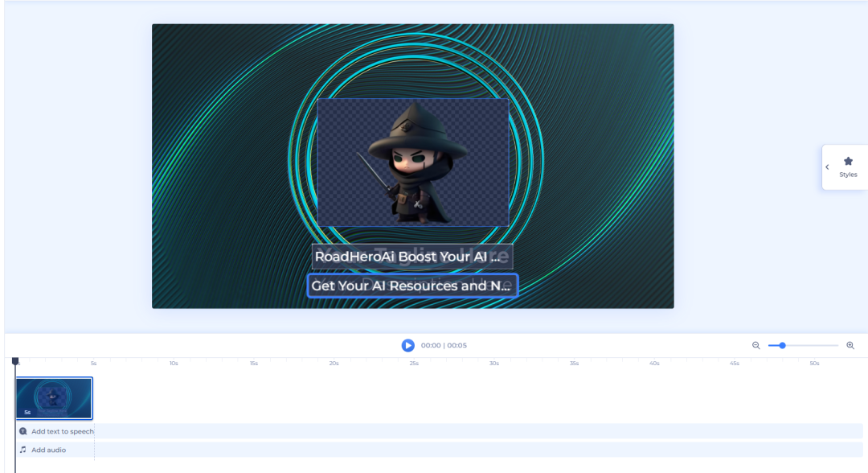Click the music note audio icon
The width and height of the screenshot is (868, 473).
point(23,450)
